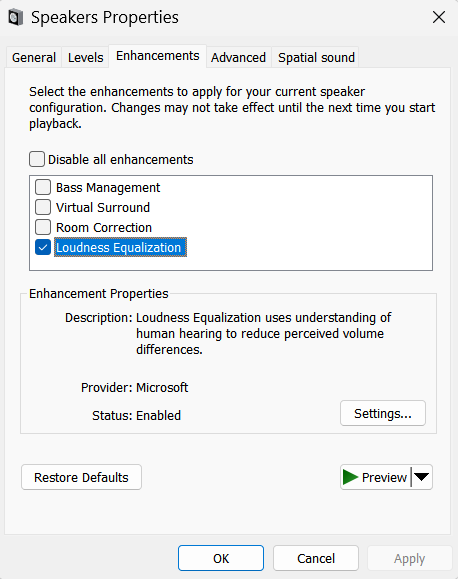
Task: Open the Spatial sound tab
Action: coord(316,58)
